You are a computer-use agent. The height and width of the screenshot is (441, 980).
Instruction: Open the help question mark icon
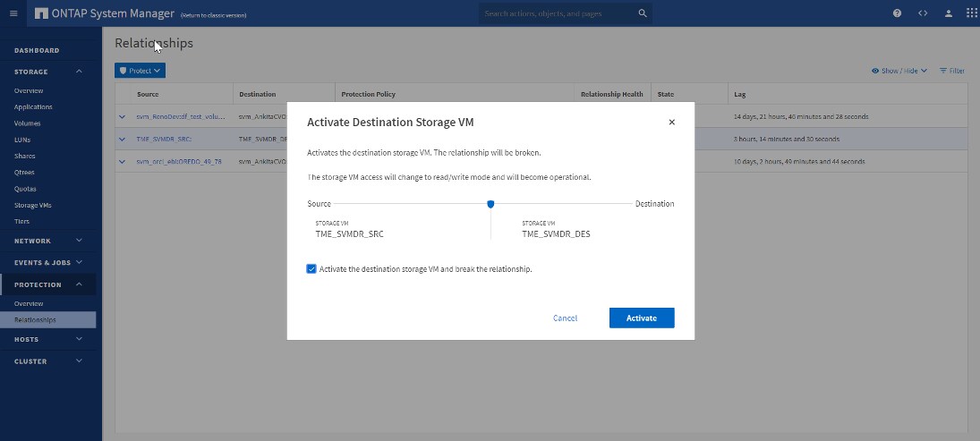(x=898, y=13)
